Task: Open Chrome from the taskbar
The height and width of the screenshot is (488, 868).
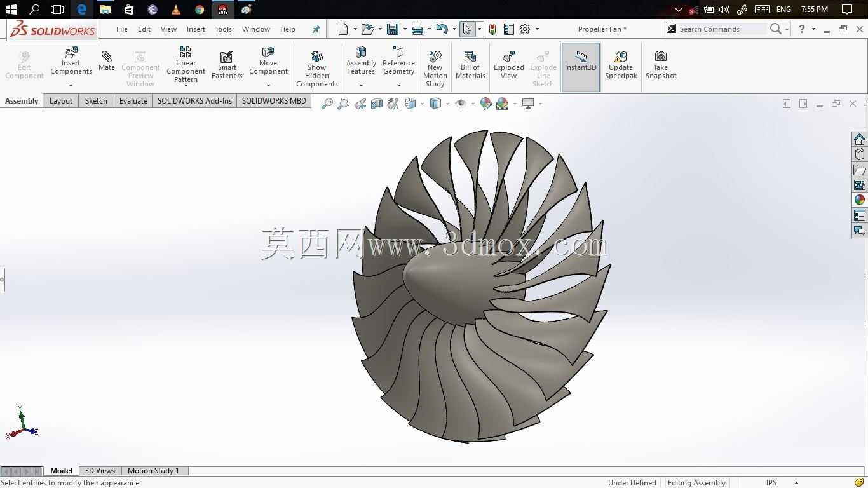Action: point(200,10)
